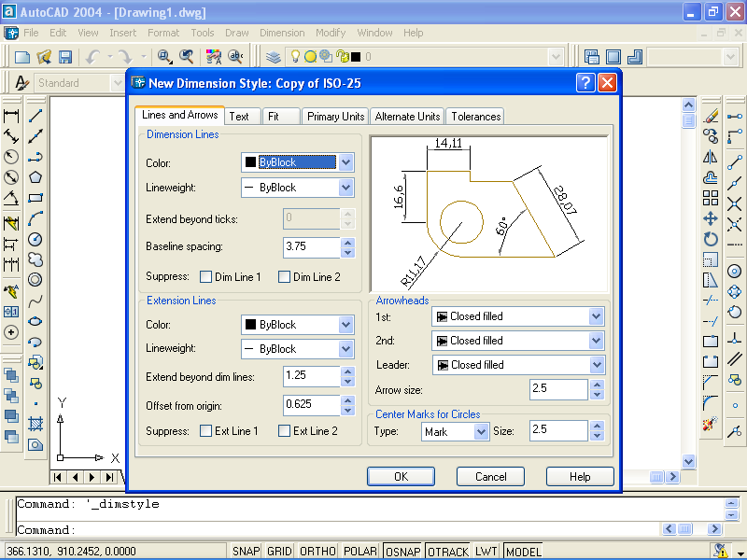Click the Save diskette icon
Image resolution: width=747 pixels, height=560 pixels.
pyautogui.click(x=64, y=57)
